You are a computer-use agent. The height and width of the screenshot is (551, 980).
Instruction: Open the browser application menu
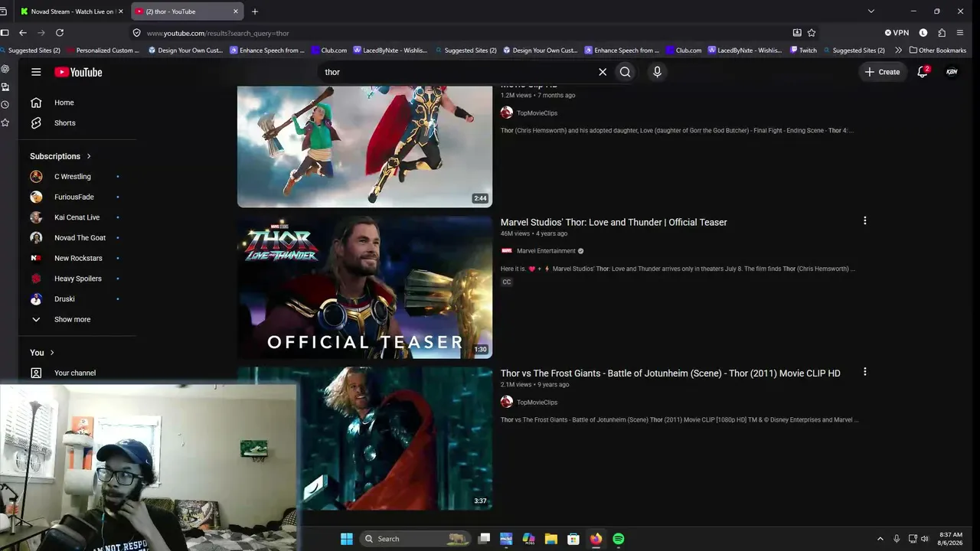pos(960,33)
